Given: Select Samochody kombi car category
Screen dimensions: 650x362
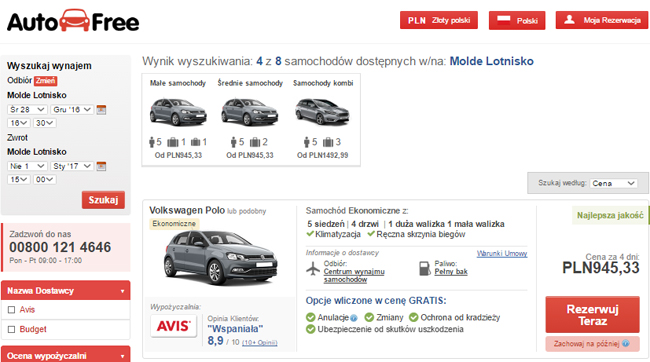Looking at the screenshot, I should 323,119.
